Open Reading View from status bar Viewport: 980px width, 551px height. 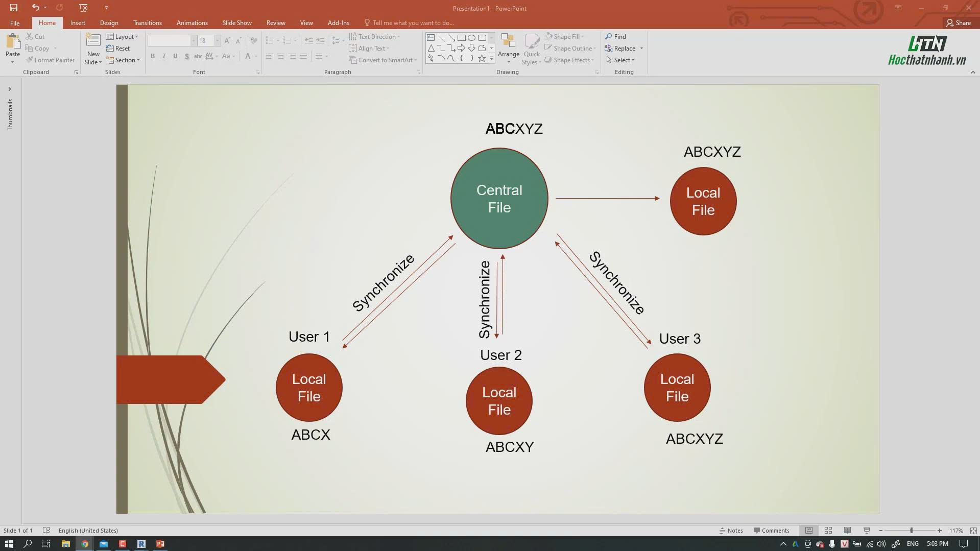coord(847,531)
